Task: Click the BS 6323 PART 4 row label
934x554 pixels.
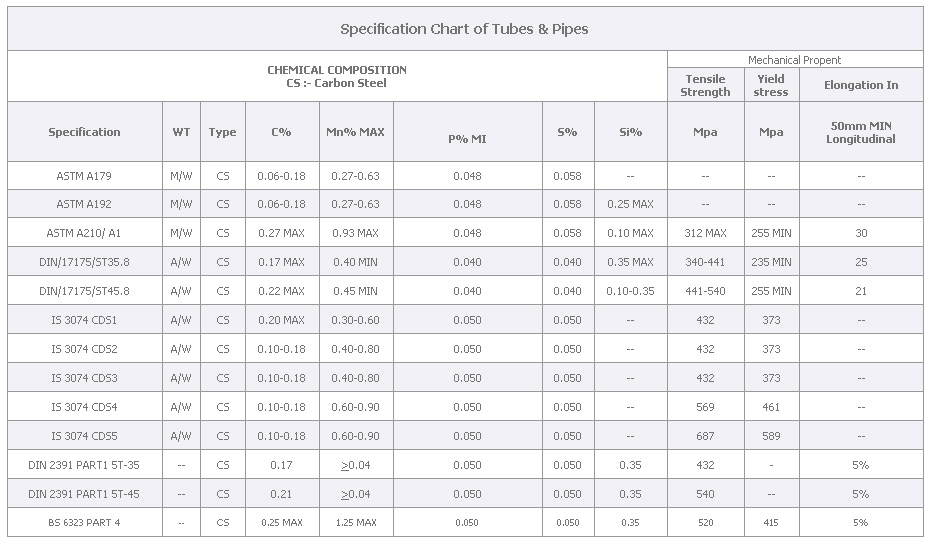Action: tap(85, 522)
